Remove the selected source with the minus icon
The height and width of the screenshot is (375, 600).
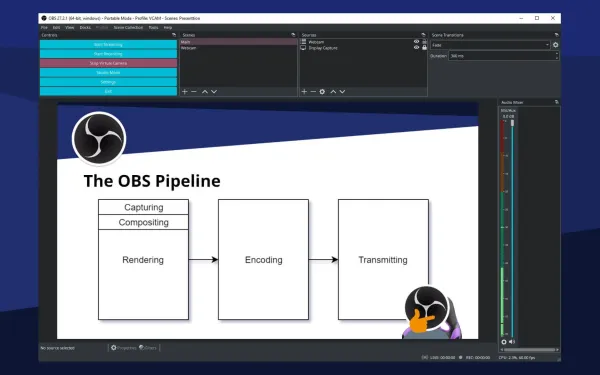coord(313,91)
